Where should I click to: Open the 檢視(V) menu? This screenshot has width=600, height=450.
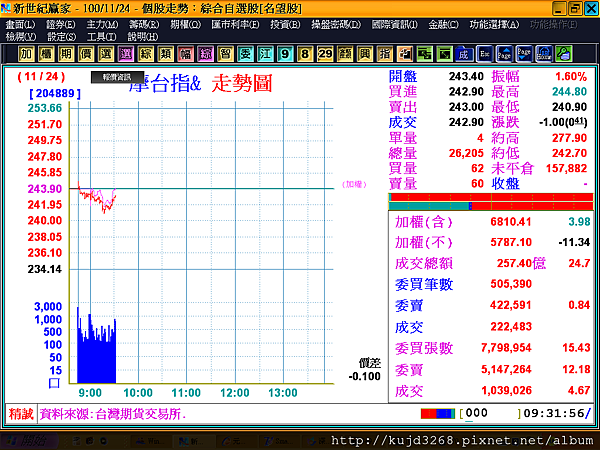tap(21, 37)
